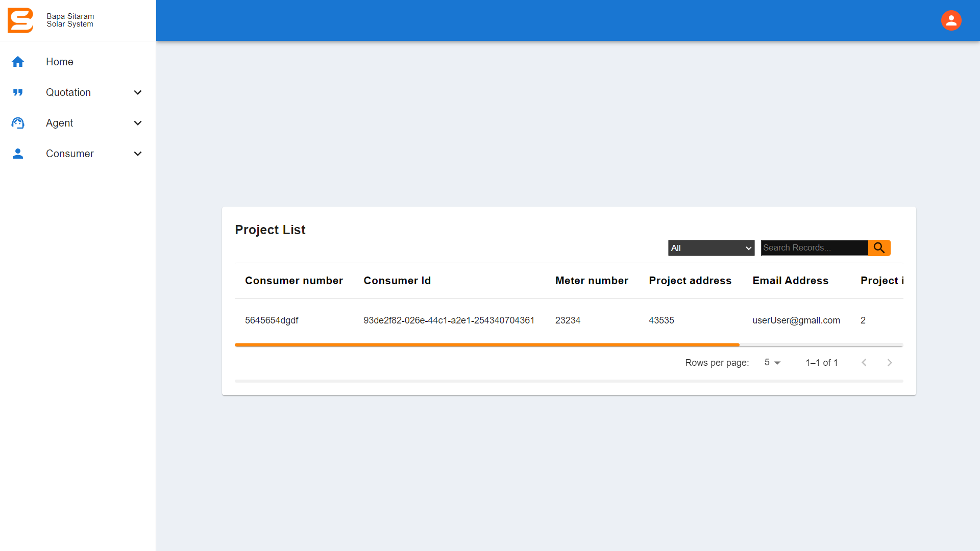This screenshot has height=551, width=980.
Task: Click the Bapa Sitaram Solar System logo
Action: click(x=20, y=20)
